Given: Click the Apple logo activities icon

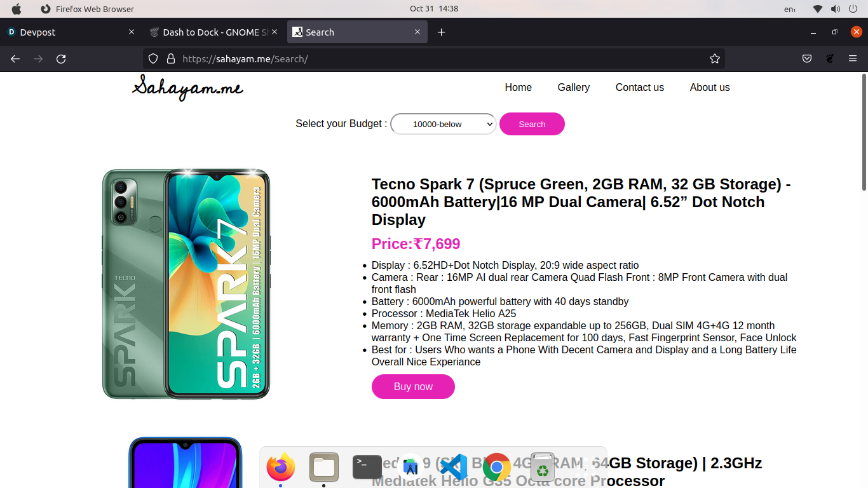Looking at the screenshot, I should coord(17,9).
